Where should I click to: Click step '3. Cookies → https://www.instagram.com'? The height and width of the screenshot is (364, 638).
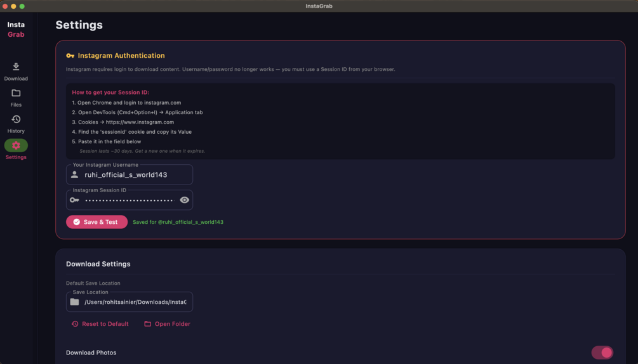pos(123,122)
